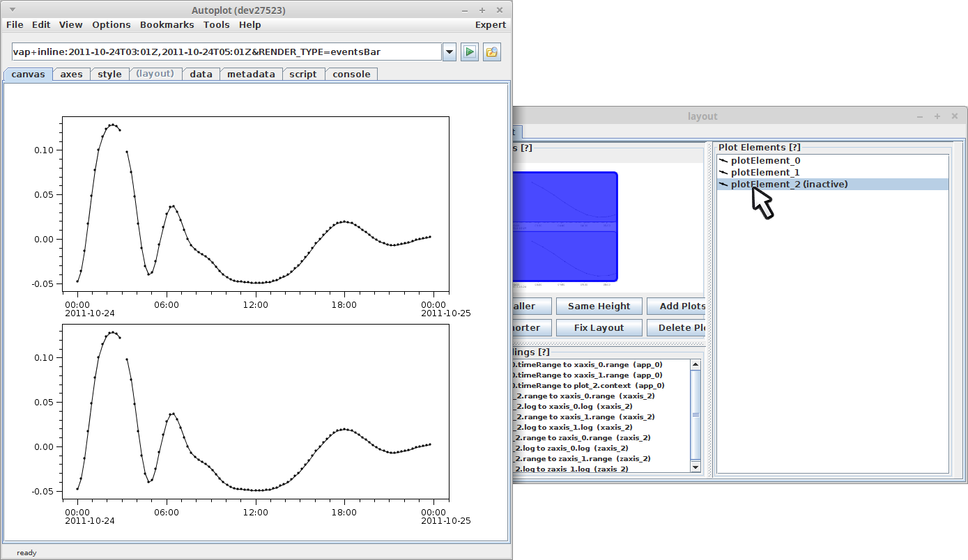The image size is (968, 560).
Task: Click the Add Plots button
Action: click(x=677, y=306)
